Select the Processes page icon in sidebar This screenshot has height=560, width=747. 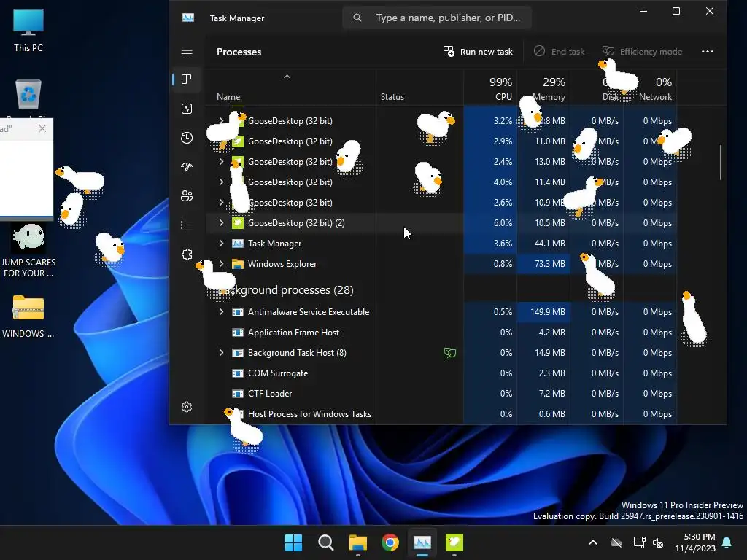pos(187,79)
